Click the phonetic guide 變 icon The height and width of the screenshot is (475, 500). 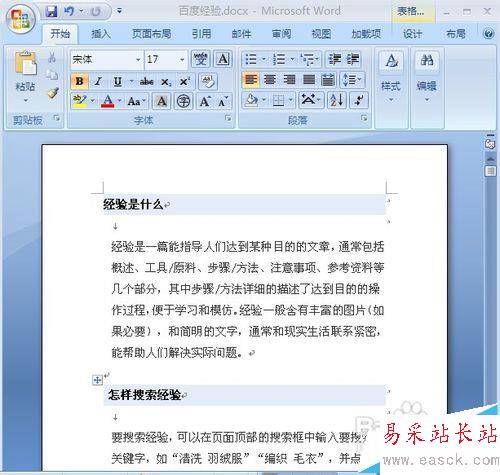pyautogui.click(x=201, y=60)
